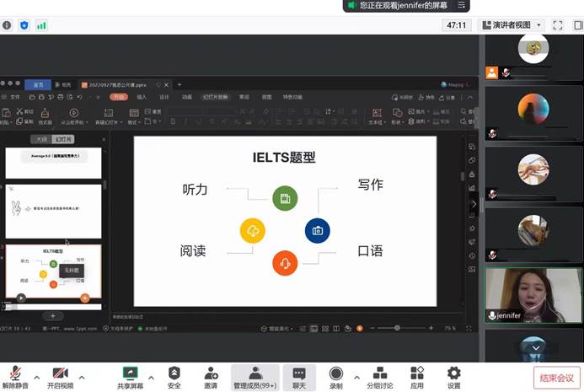
Task: Click the 协作 collaborate button in WPS
Action: coord(426,97)
